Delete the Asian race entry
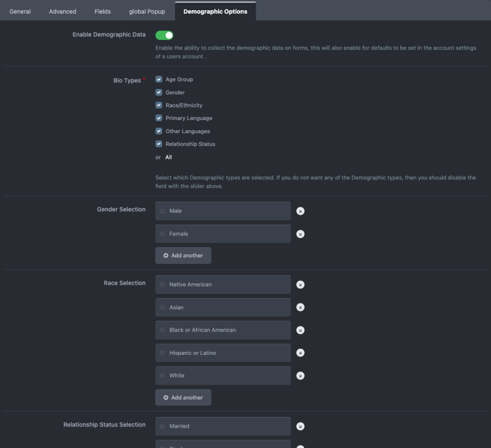 point(300,308)
